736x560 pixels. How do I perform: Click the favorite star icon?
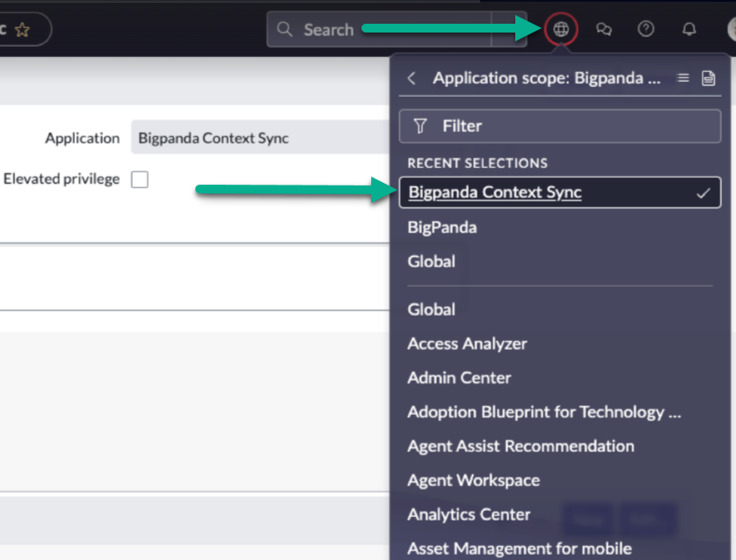[22, 30]
